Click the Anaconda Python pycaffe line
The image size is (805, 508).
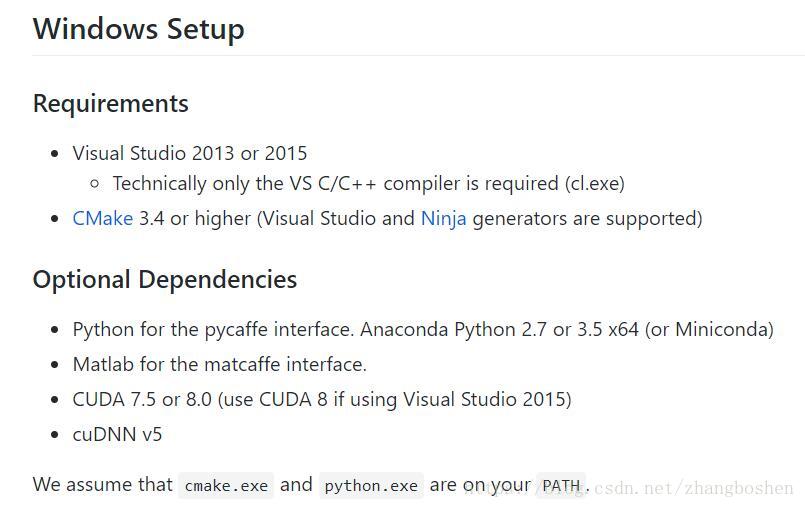click(x=423, y=329)
